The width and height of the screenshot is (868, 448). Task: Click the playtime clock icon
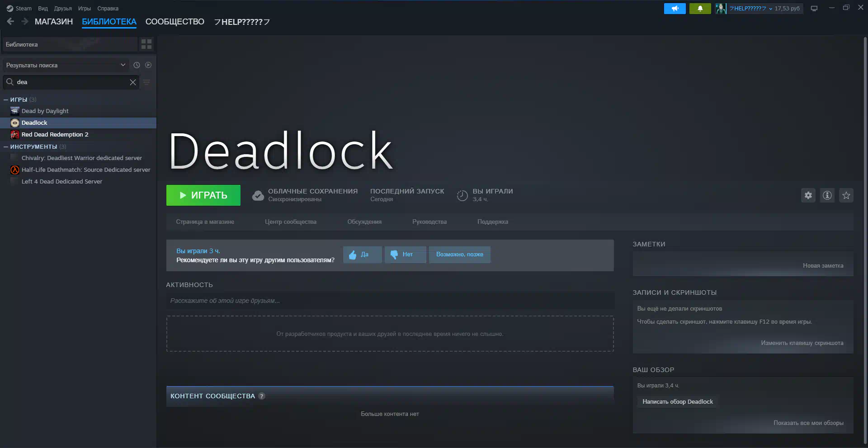point(462,195)
